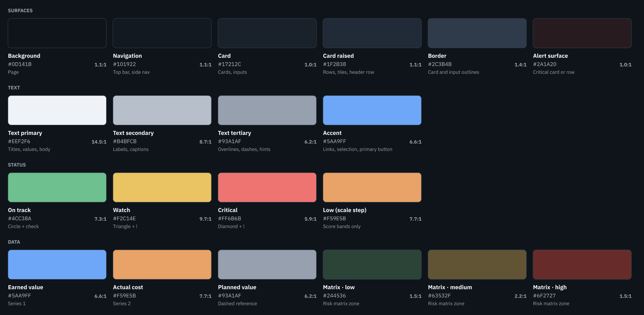Click the TEXT section heading
Screen dimensions: 644x315
point(14,88)
